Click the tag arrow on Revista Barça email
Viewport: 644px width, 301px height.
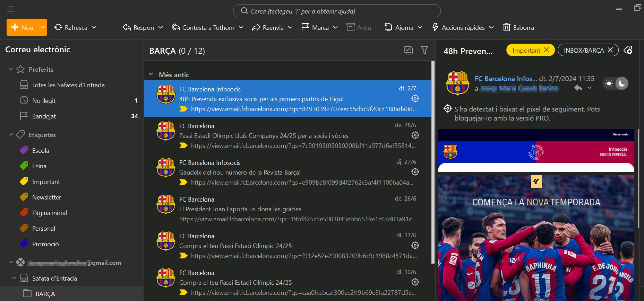pyautogui.click(x=183, y=182)
